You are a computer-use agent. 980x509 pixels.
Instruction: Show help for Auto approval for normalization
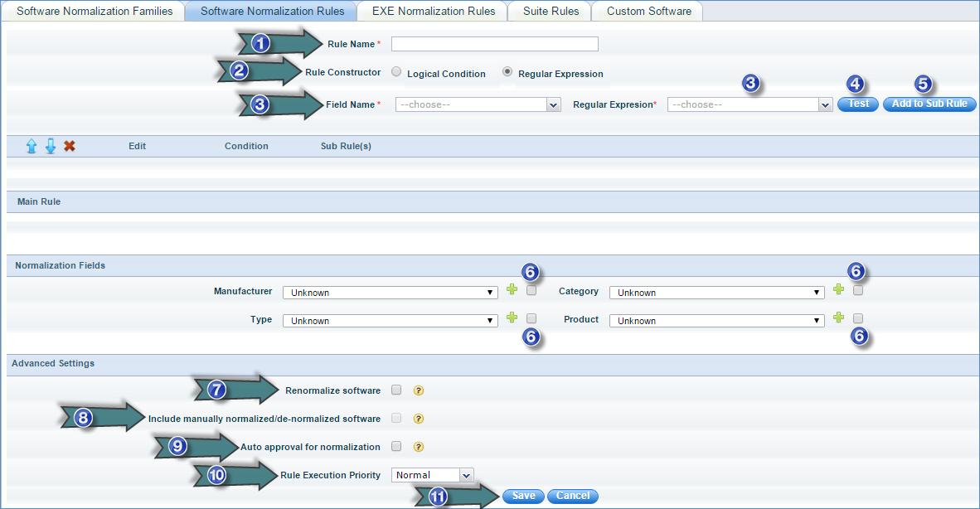(x=419, y=447)
